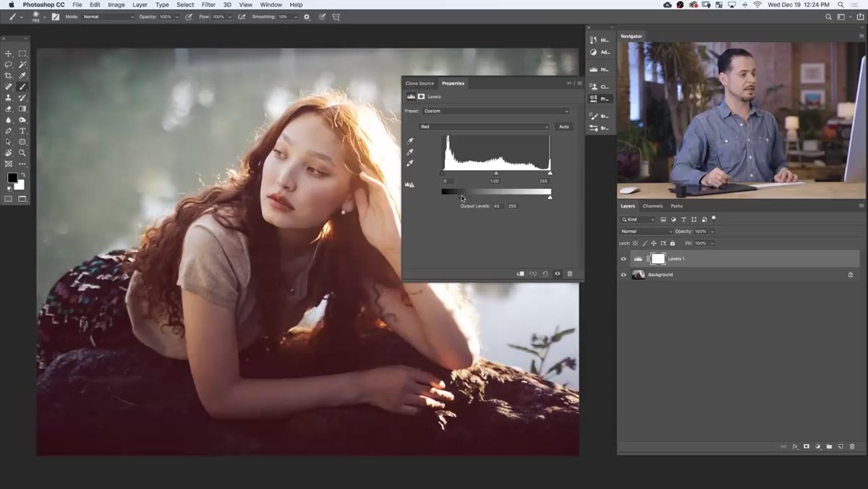
Task: Open the Red channel dropdown
Action: click(x=484, y=127)
